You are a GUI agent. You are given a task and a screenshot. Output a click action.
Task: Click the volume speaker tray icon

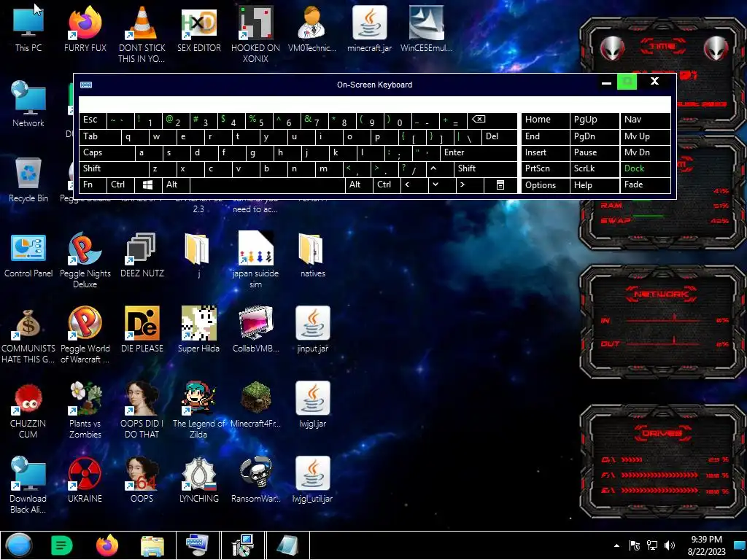pyautogui.click(x=670, y=545)
